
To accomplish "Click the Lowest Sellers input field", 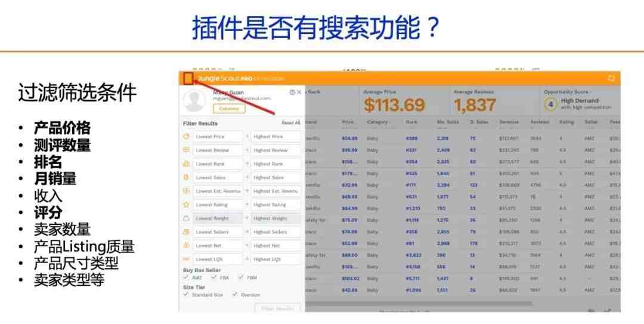I will [x=218, y=232].
